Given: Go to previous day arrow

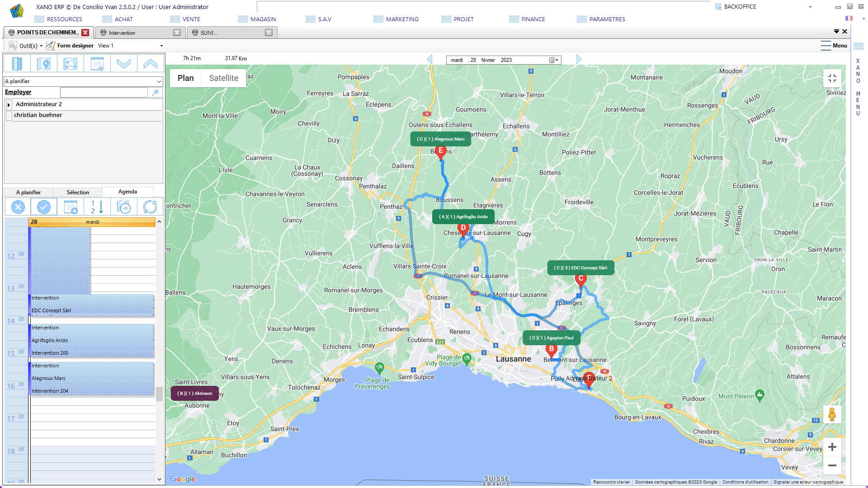Looking at the screenshot, I should [429, 59].
